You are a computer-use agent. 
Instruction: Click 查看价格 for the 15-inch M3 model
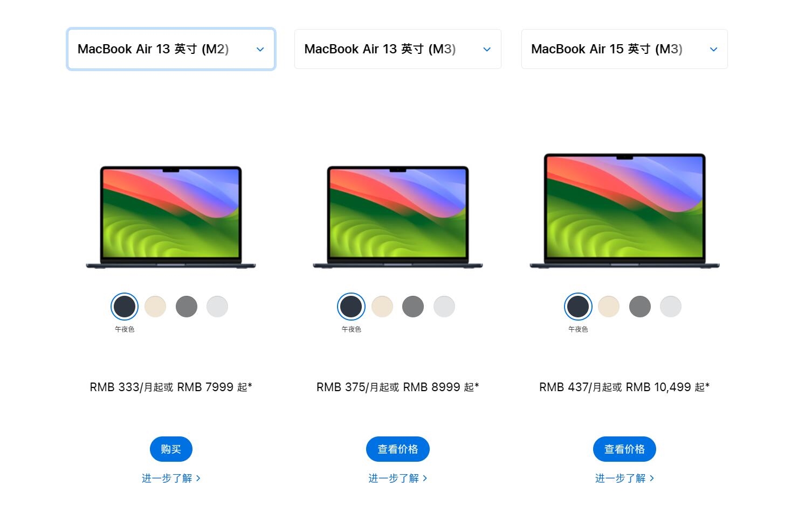(624, 449)
